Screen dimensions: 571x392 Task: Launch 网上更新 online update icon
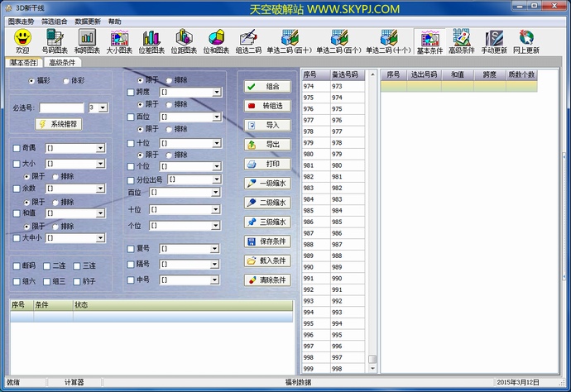click(525, 38)
